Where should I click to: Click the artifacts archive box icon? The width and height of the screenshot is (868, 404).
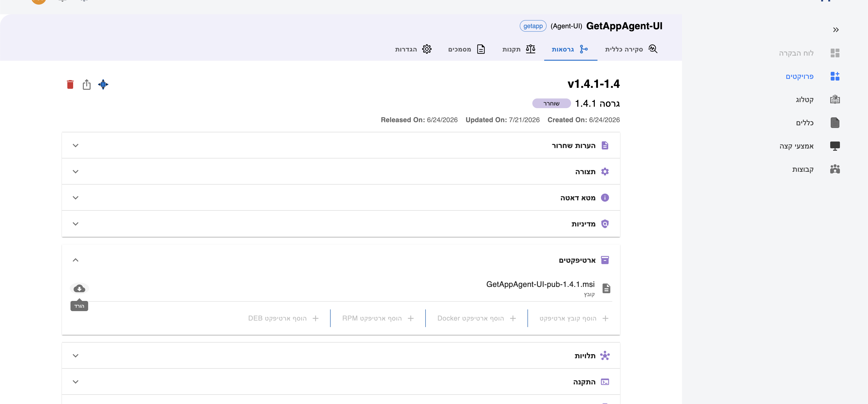[x=605, y=260]
